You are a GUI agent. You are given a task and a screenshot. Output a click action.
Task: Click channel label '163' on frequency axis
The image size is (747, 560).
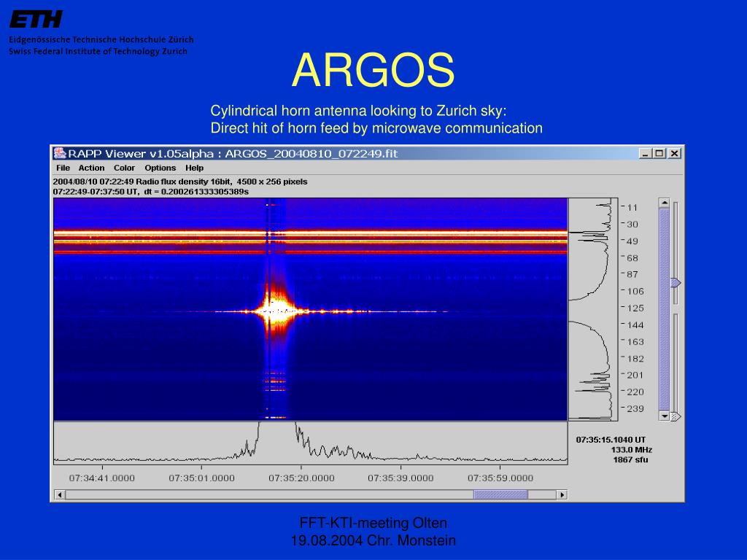(635, 342)
